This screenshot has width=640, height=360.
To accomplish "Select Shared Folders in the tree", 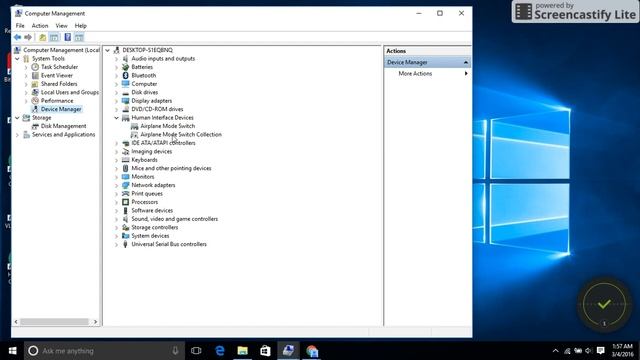I will [x=59, y=84].
